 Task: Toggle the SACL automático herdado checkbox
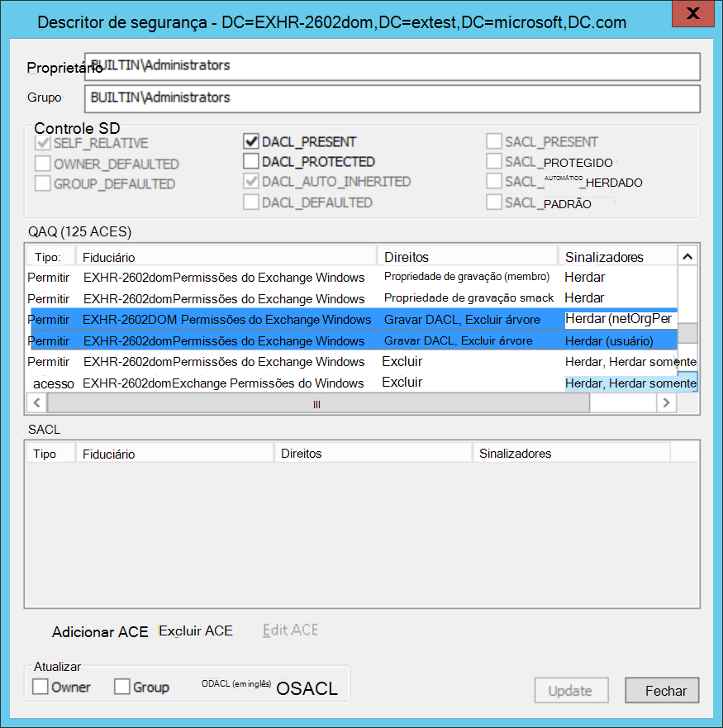(494, 181)
